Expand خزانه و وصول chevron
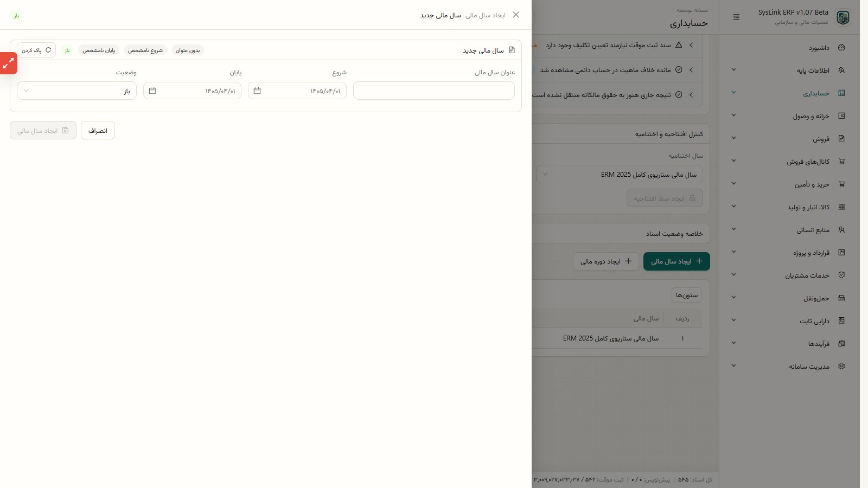The height and width of the screenshot is (488, 868). (x=733, y=115)
